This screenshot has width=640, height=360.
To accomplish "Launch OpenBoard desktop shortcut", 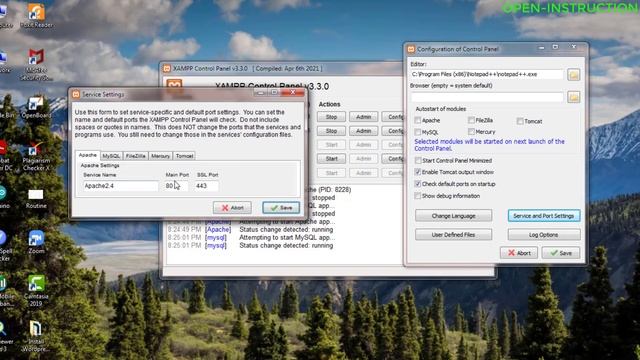I will pos(36,107).
